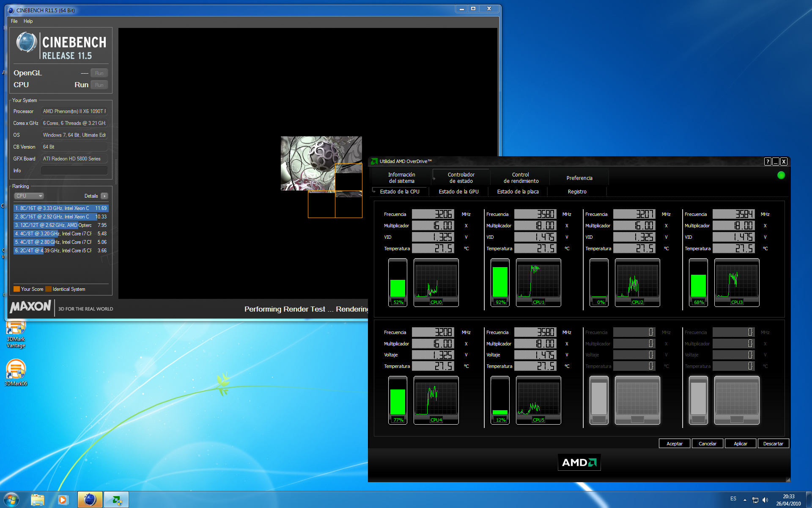Switch to Control de rendimiento tab

pyautogui.click(x=521, y=178)
